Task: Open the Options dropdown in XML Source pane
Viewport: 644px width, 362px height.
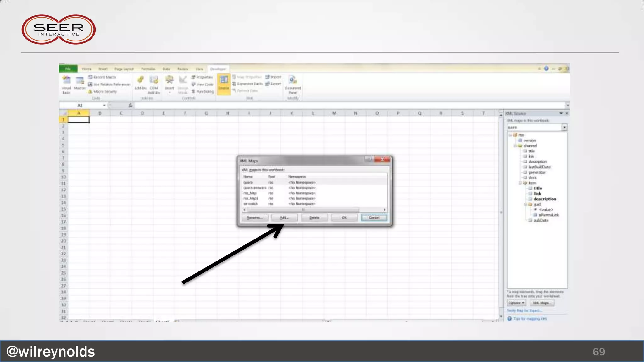Action: [x=516, y=303]
